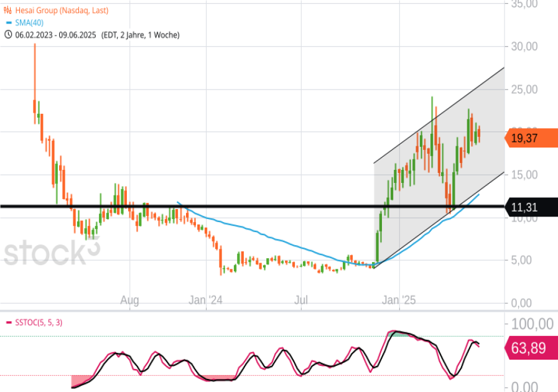Click the date range '06.02.2023 - 09.06.2025'

(55, 35)
